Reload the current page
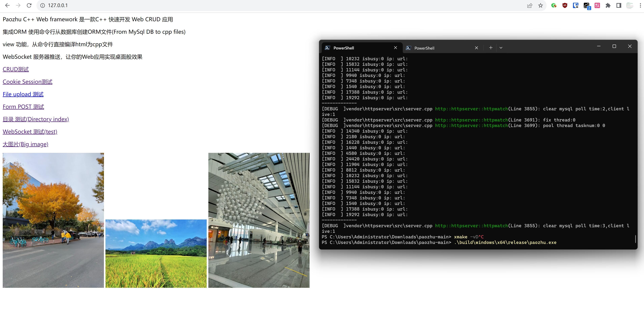Image resolution: width=644 pixels, height=319 pixels. 29,6
